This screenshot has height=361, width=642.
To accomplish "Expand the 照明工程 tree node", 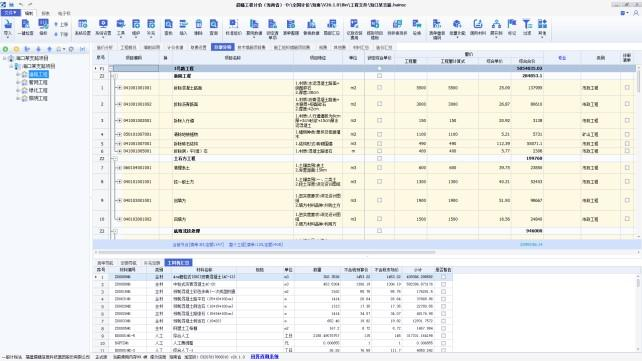I will (x=18, y=99).
